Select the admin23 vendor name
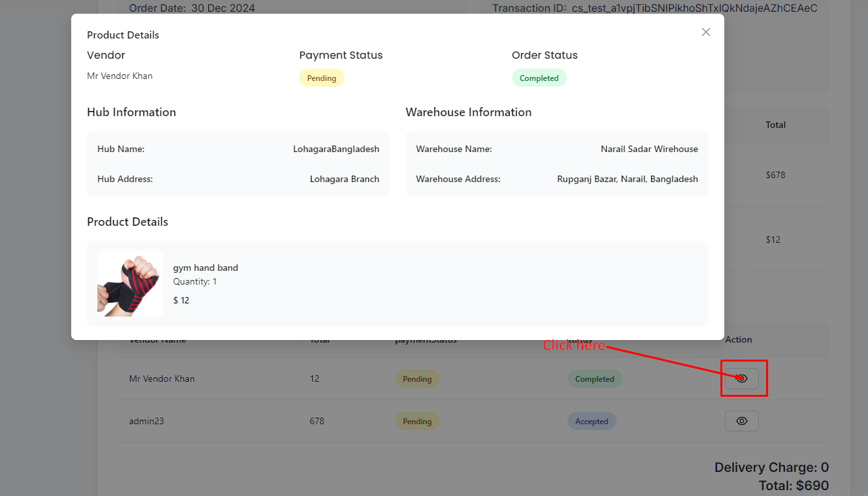Image resolution: width=868 pixels, height=496 pixels. (146, 421)
